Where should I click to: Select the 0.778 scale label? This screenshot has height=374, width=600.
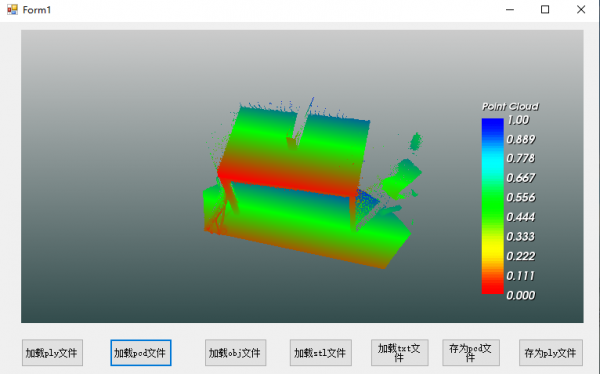[520, 158]
